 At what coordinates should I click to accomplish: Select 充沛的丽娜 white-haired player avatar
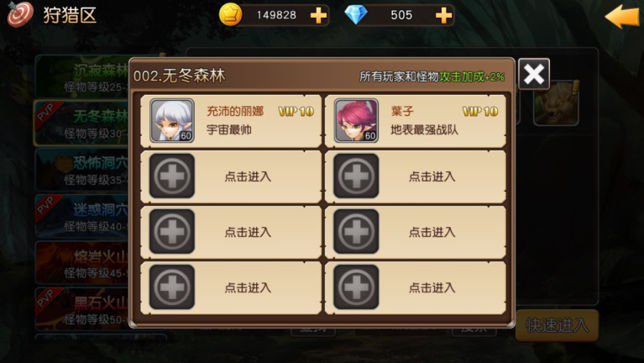(172, 120)
